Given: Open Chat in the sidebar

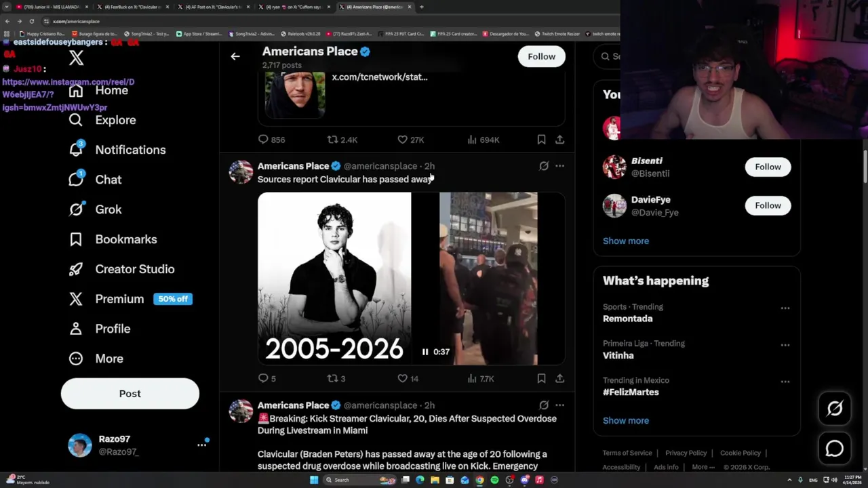Looking at the screenshot, I should pos(95,180).
